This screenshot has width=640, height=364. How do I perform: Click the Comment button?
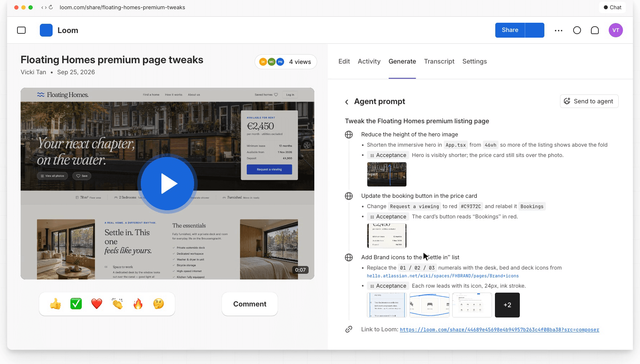coord(250,304)
